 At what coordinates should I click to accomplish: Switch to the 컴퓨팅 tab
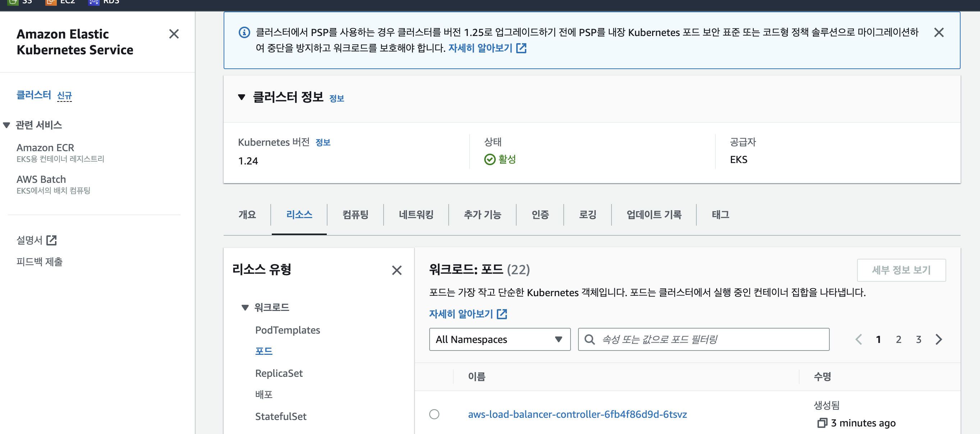[355, 215]
